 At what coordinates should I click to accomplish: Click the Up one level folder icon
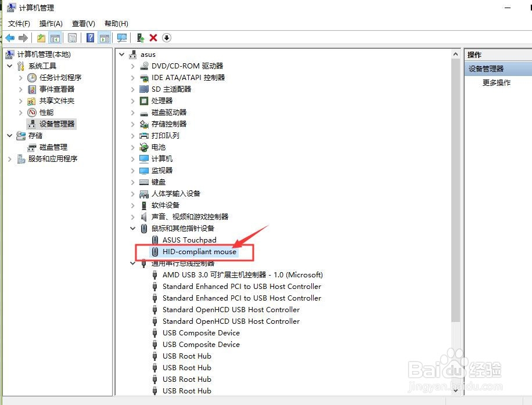tap(41, 38)
